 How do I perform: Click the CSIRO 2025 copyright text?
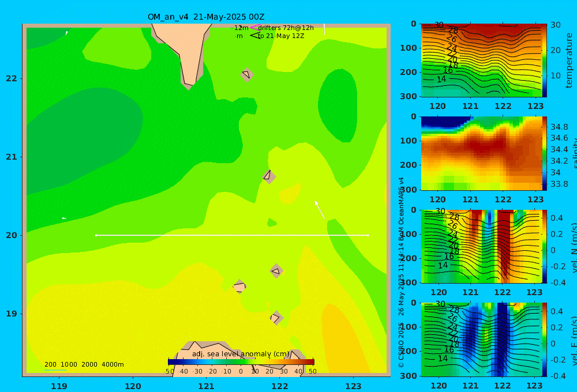click(401, 345)
